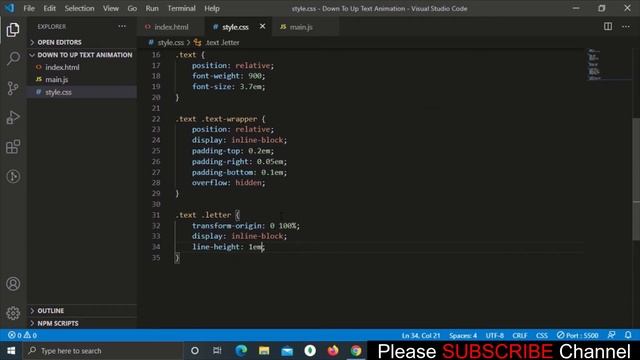Open editor more actions ellipsis
This screenshot has width=640, height=360.
pos(626,27)
